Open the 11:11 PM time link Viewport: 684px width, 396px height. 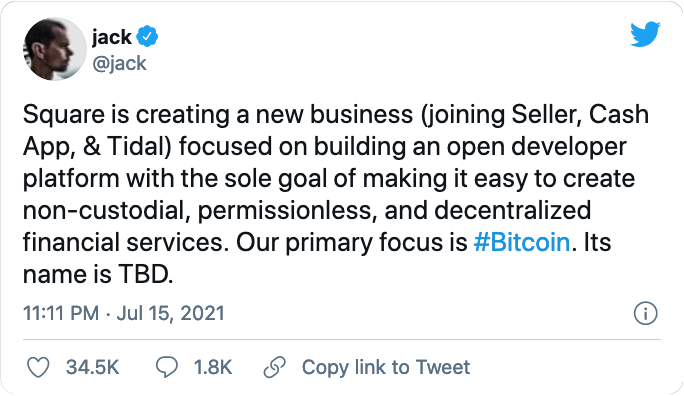point(61,313)
